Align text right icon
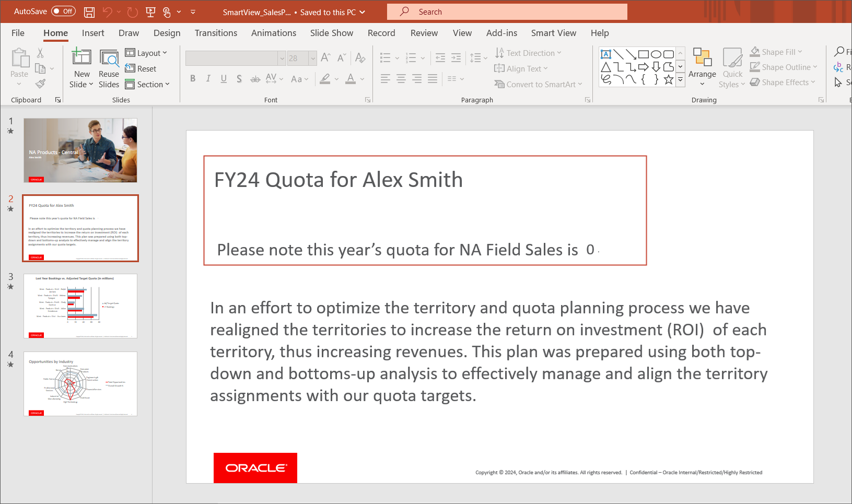852x504 pixels. click(x=417, y=79)
